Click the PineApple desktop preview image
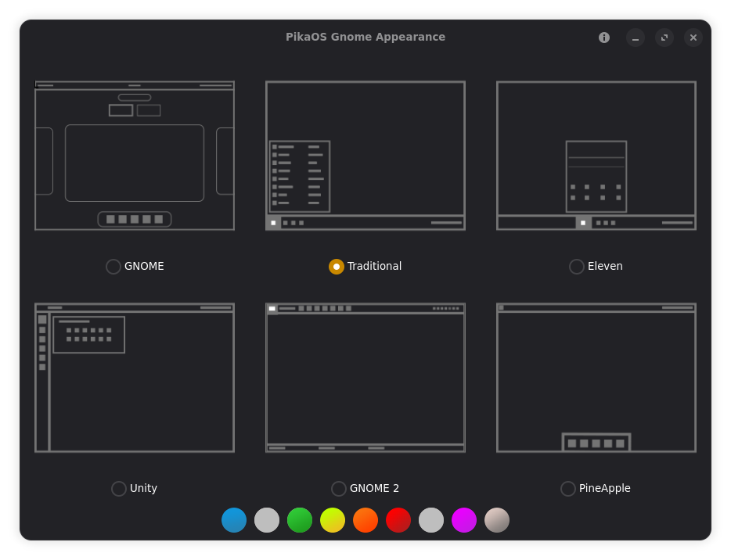The height and width of the screenshot is (560, 731). coord(596,377)
